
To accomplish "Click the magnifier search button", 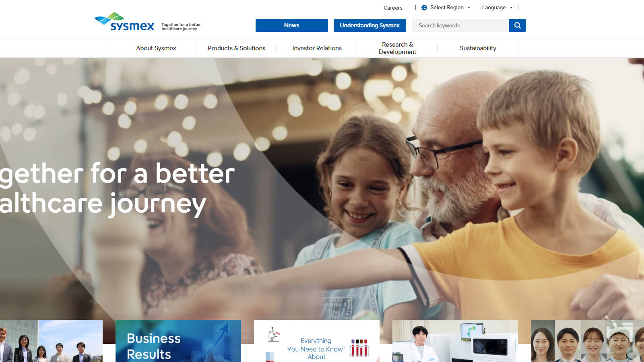I will (517, 25).
